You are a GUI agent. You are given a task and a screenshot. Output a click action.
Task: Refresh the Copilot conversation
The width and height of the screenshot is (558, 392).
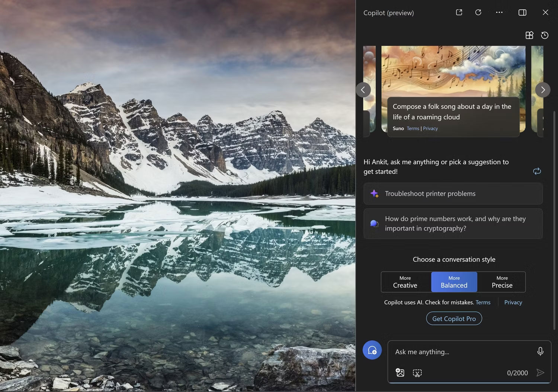[478, 12]
